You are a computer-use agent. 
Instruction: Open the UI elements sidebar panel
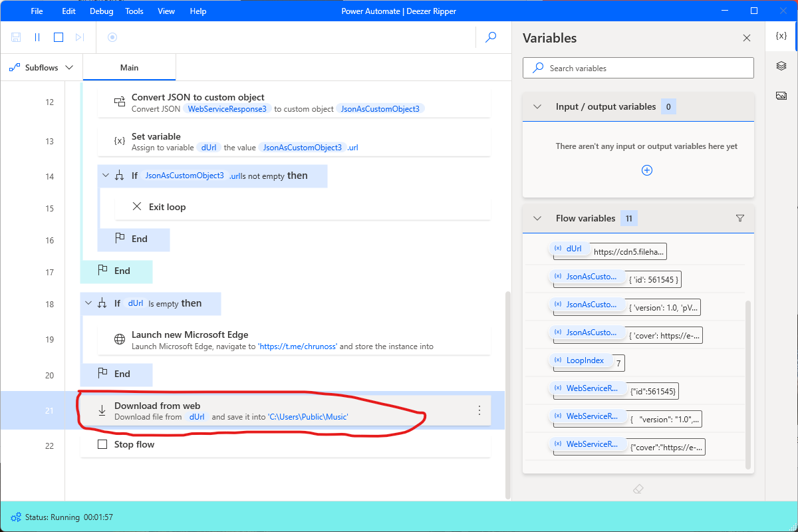point(781,66)
